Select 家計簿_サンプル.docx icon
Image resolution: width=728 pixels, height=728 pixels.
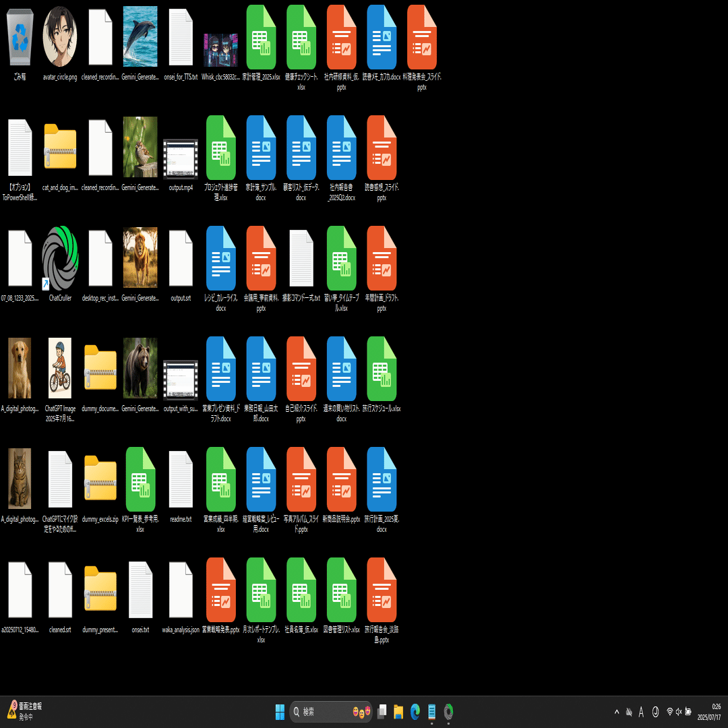(x=261, y=148)
